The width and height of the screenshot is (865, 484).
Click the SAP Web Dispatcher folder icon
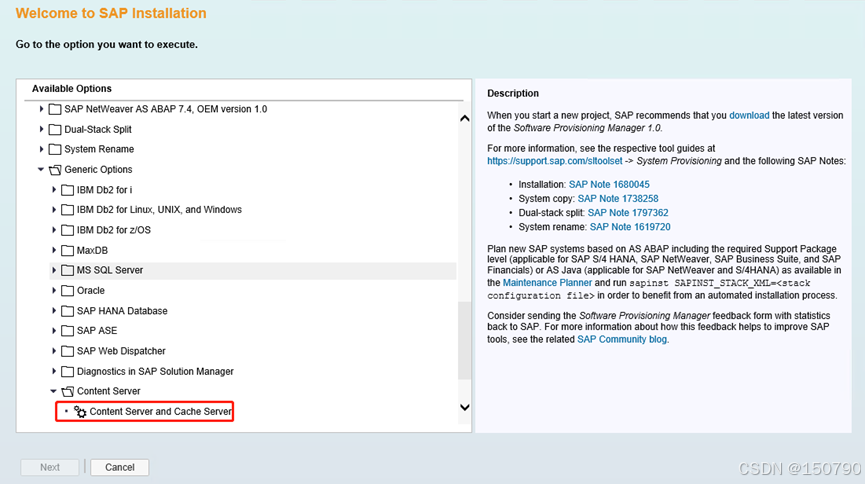pyautogui.click(x=67, y=351)
